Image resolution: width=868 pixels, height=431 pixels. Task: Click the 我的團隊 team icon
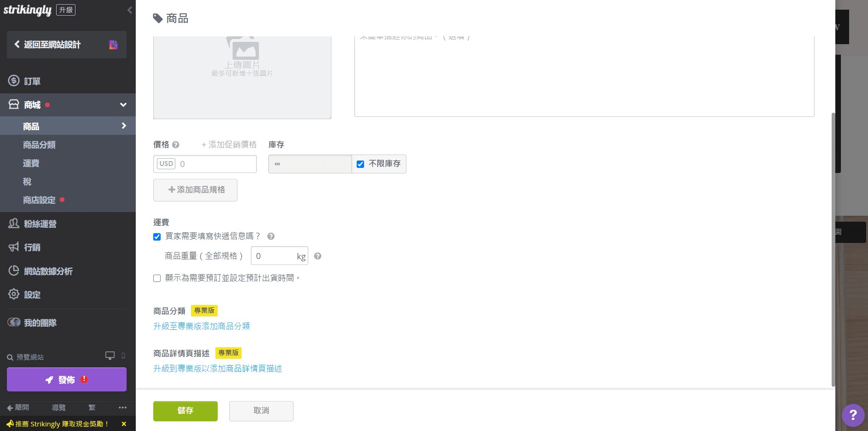(13, 322)
